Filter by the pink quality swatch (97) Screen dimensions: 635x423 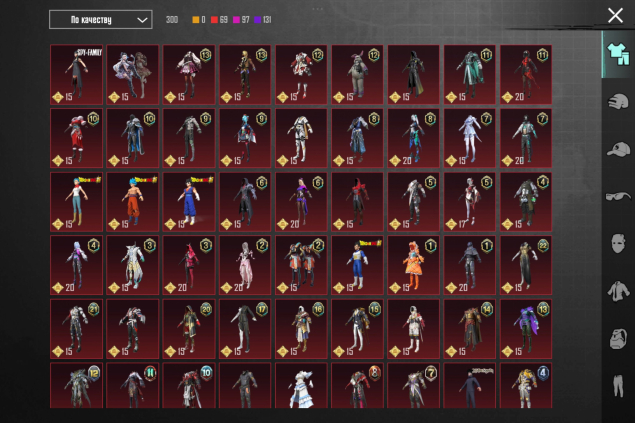tap(237, 20)
